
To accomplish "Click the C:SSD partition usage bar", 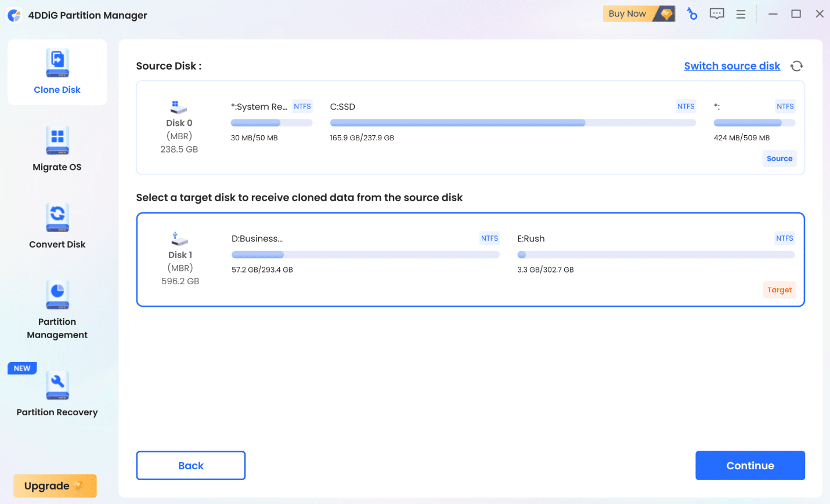I will (513, 123).
